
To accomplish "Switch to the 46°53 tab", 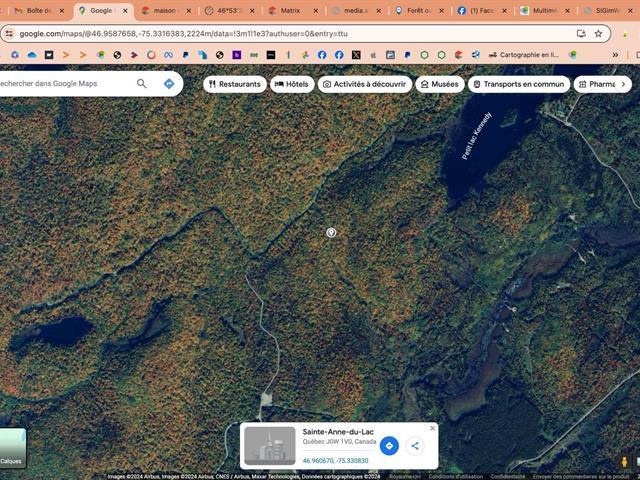I will (227, 11).
